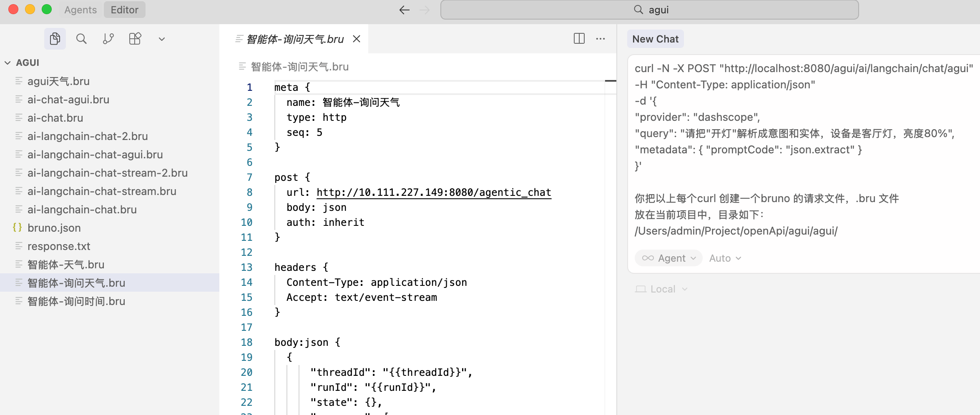This screenshot has width=980, height=415.
Task: Select the New Chat tab
Action: (655, 39)
